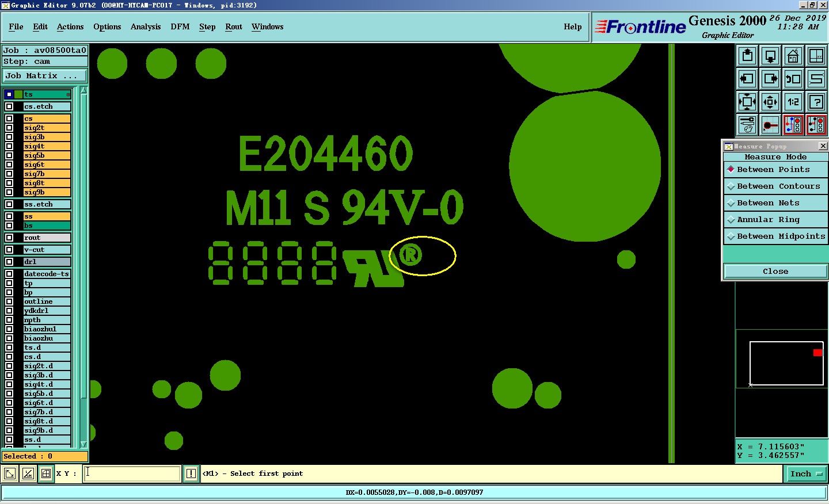Image resolution: width=829 pixels, height=504 pixels.
Task: Select the npth layer name
Action: 47,320
